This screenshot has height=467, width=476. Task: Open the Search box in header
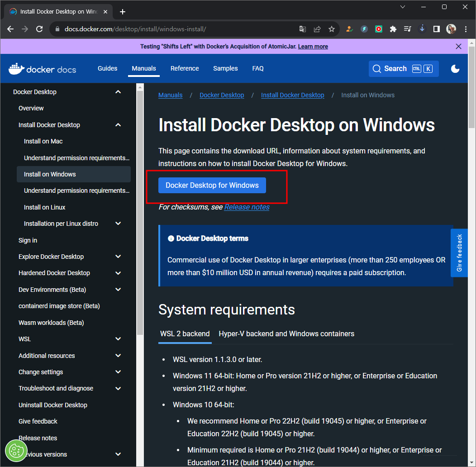(404, 69)
